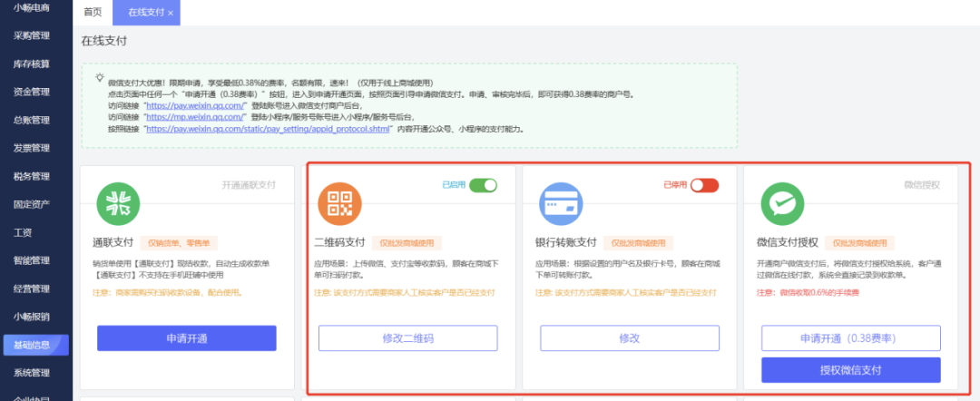980x401 pixels.
Task: Enable the 银行转账支付 已停用 switch
Action: coord(704,185)
